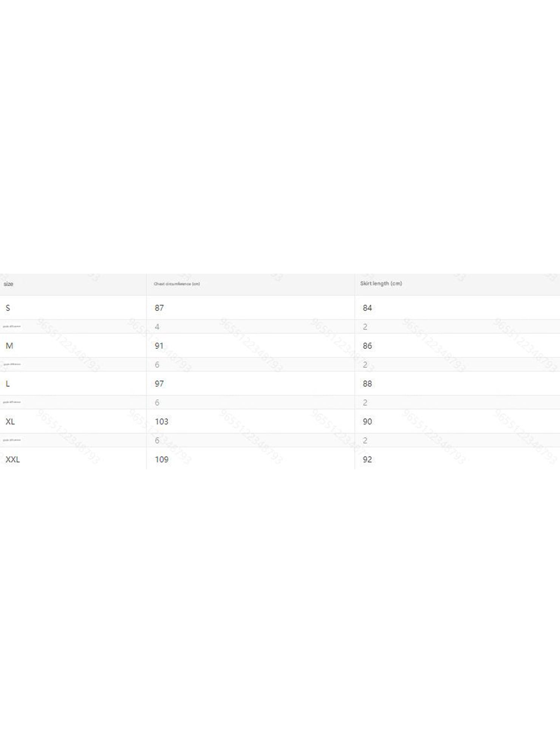The height and width of the screenshot is (743, 560).
Task: Click chest circumference value 97
Action: point(159,384)
